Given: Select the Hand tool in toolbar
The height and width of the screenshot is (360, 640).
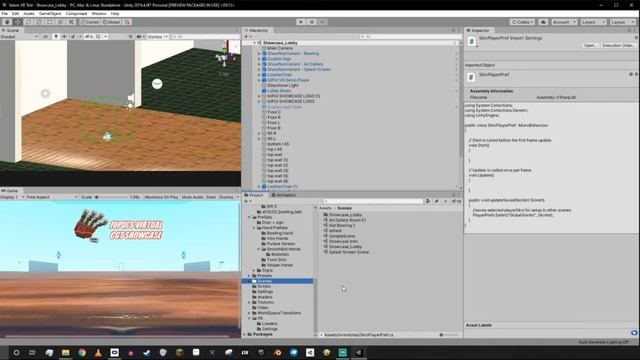Looking at the screenshot, I should click(7, 22).
